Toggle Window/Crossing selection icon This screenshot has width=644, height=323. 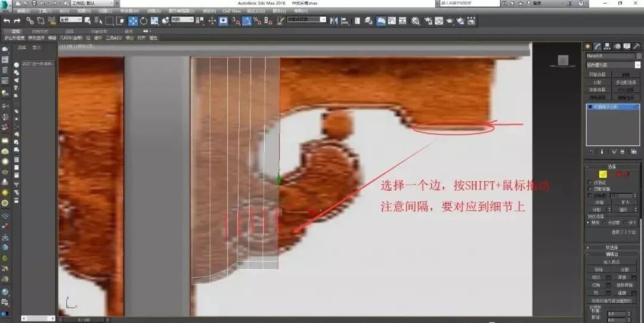(120, 20)
